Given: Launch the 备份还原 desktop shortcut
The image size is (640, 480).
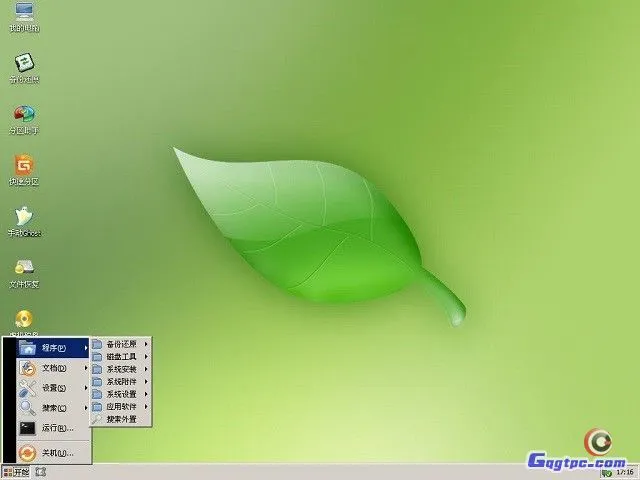Looking at the screenshot, I should coord(24,68).
